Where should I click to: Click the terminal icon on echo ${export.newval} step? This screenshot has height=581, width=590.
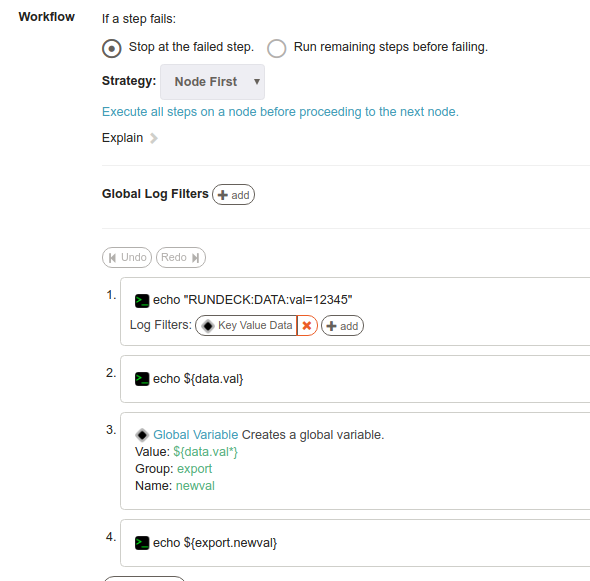(x=142, y=543)
